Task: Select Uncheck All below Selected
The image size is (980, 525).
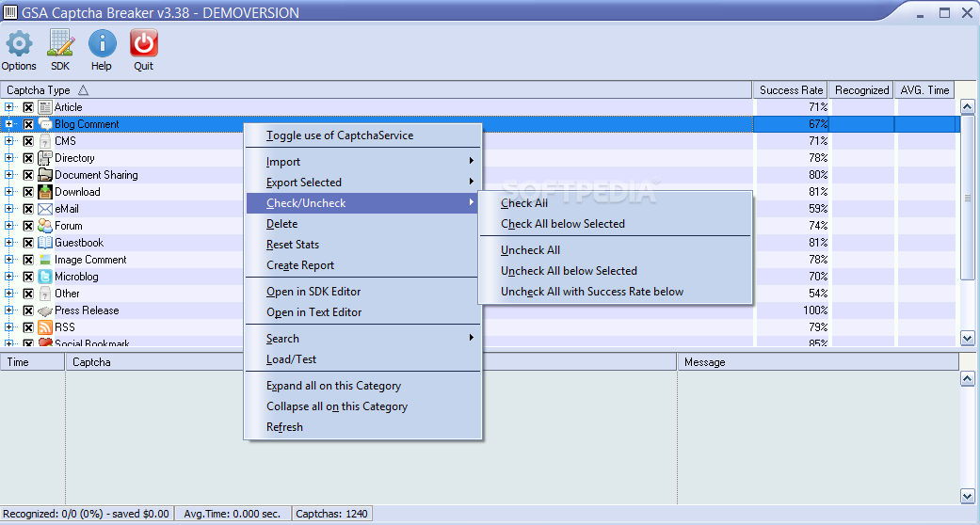Action: (615, 271)
